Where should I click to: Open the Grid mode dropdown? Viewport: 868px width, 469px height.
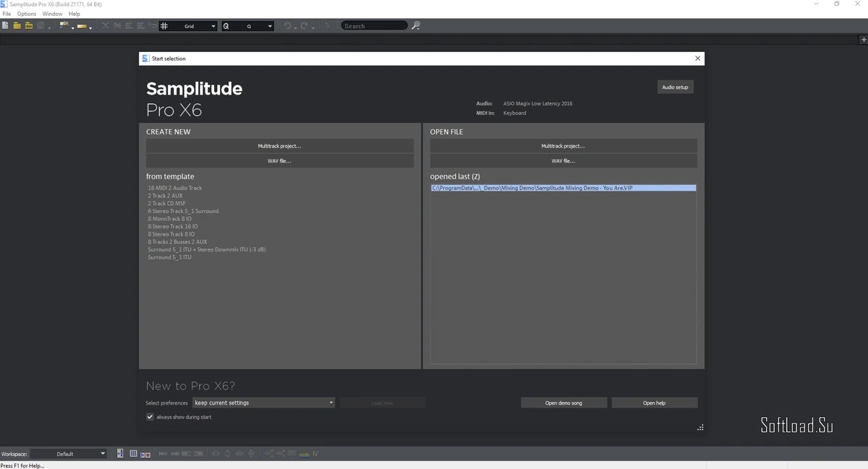pyautogui.click(x=213, y=26)
